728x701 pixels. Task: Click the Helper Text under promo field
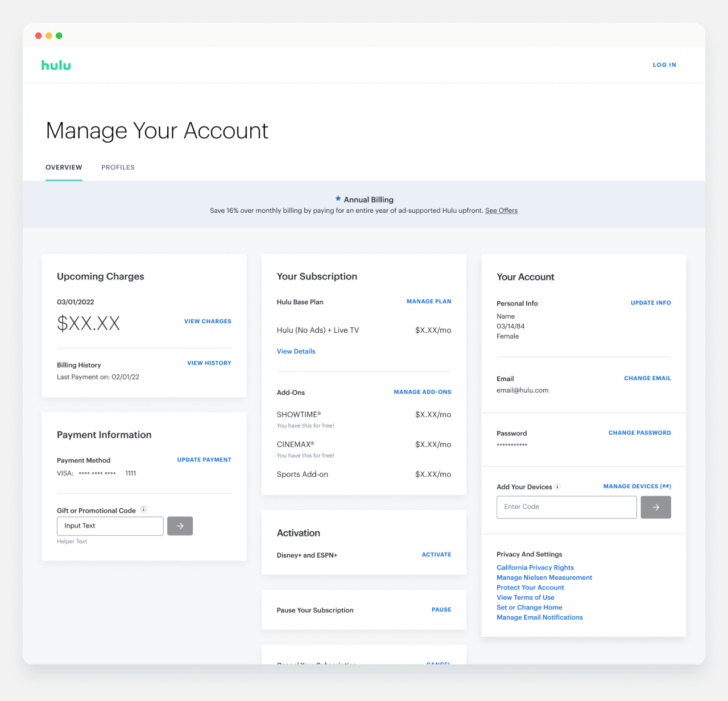[72, 542]
